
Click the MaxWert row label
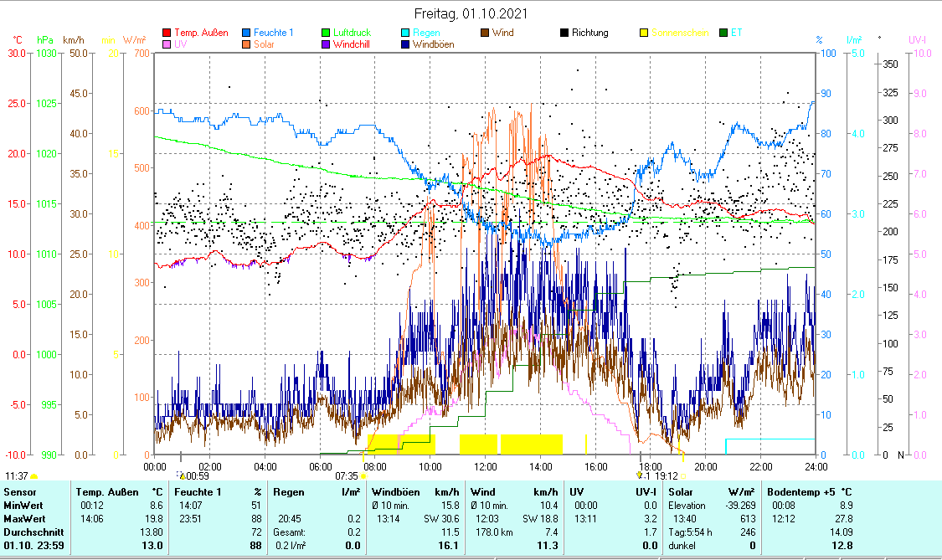pyautogui.click(x=23, y=518)
